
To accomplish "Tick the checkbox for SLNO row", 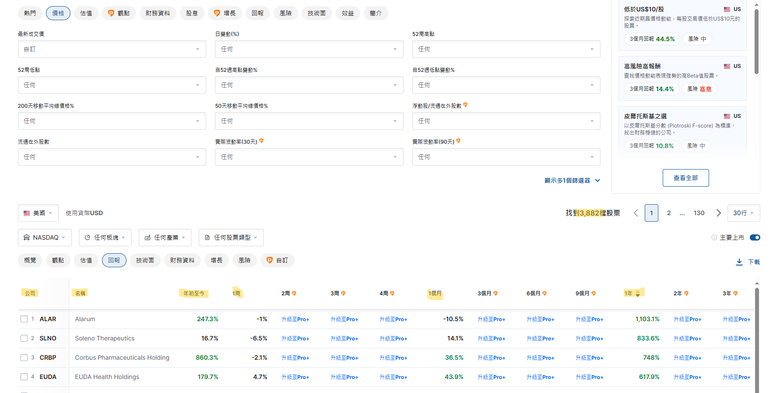I will coord(24,338).
